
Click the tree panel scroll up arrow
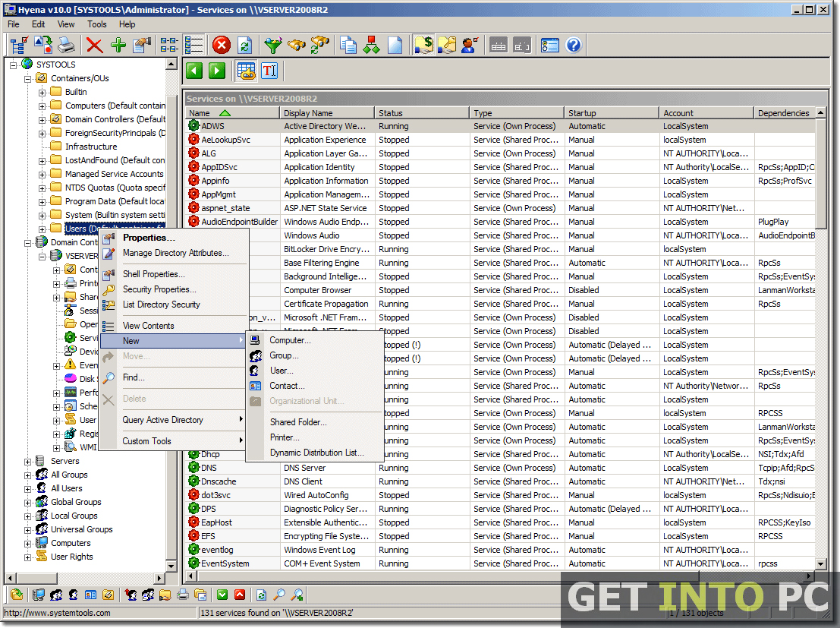tap(171, 65)
